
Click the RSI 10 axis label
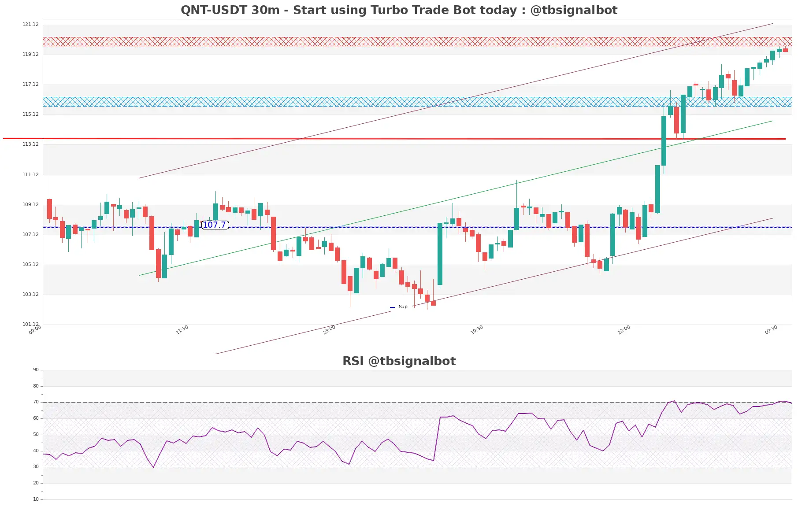click(36, 499)
